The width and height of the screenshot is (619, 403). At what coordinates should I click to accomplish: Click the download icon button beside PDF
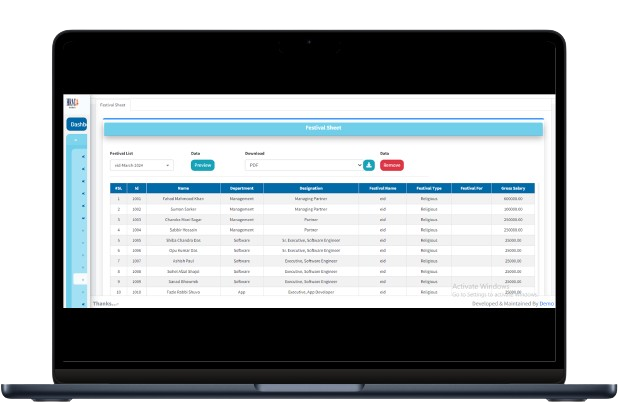tap(368, 165)
